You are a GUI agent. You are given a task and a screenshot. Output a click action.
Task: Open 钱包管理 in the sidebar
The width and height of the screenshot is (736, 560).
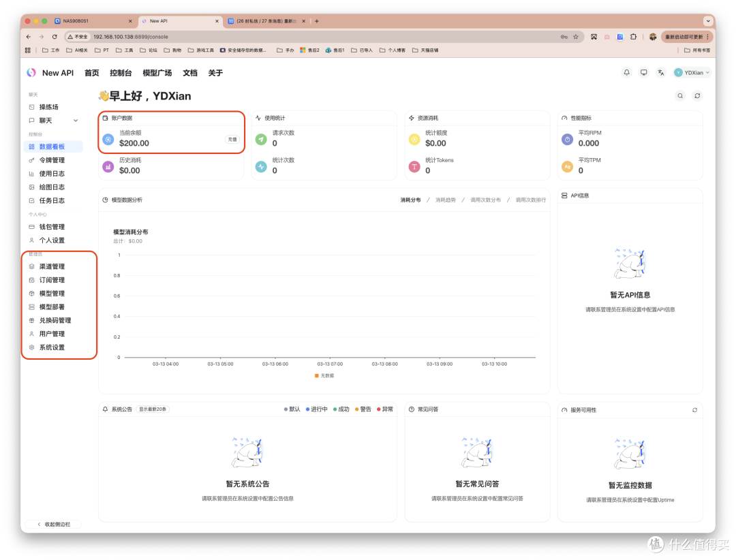[x=53, y=227]
